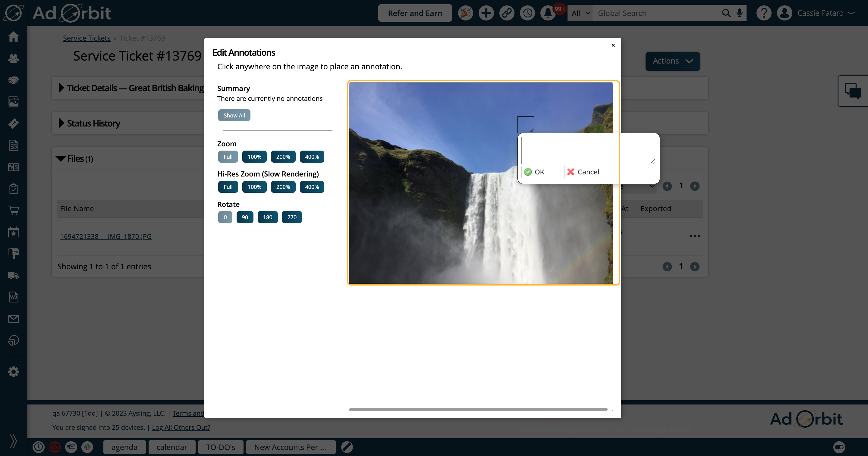Open the settings gear icon in sidebar
The image size is (868, 456).
(14, 372)
